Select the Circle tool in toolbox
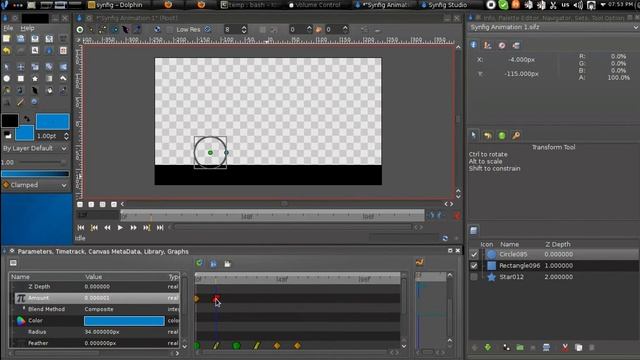 [7, 78]
